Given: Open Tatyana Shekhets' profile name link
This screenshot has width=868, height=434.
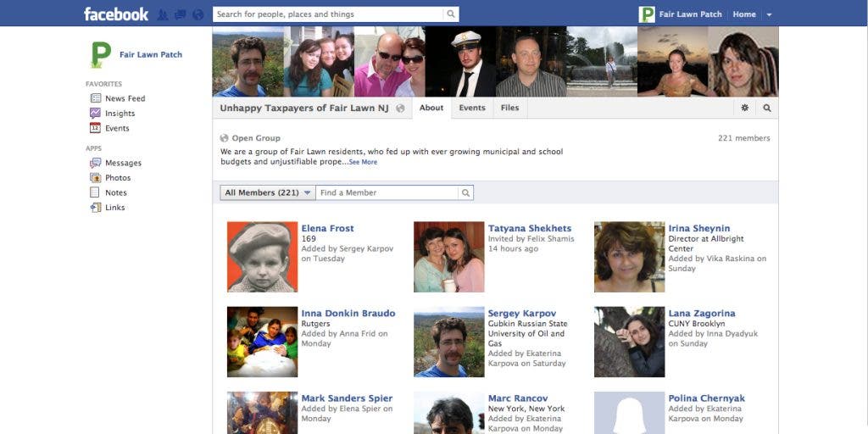Looking at the screenshot, I should (x=529, y=228).
